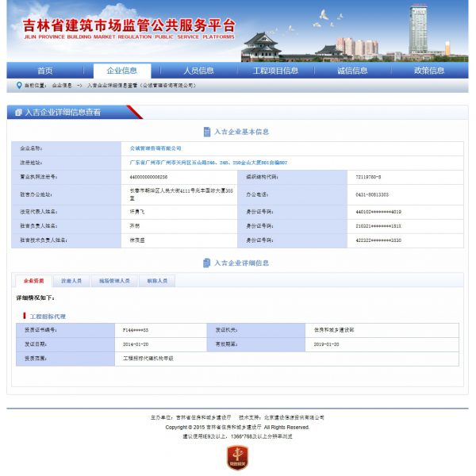Click the expiry date 2019-01-20
476x476 pixels.
pos(327,344)
